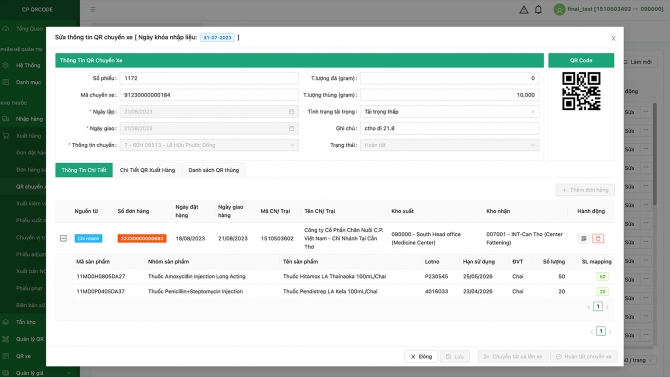This screenshot has height=377, width=670.
Task: Go to next page in orders pagination
Action: tap(610, 332)
